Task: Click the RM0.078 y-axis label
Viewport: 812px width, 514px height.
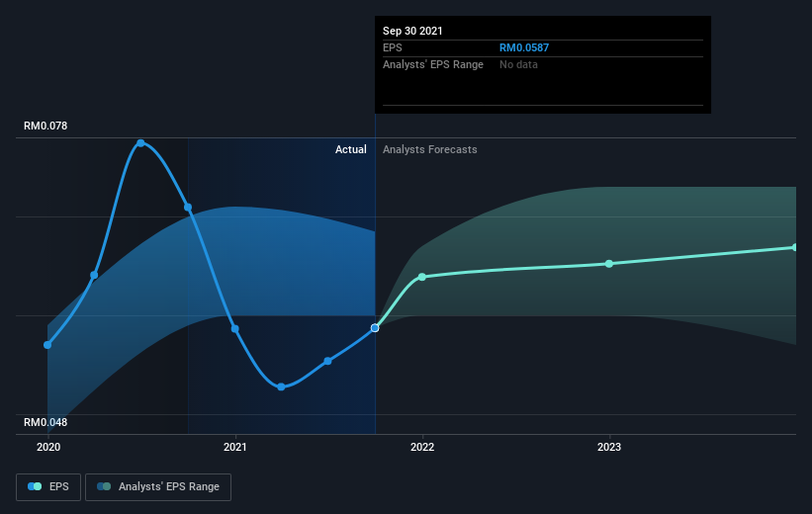Action: 45,126
